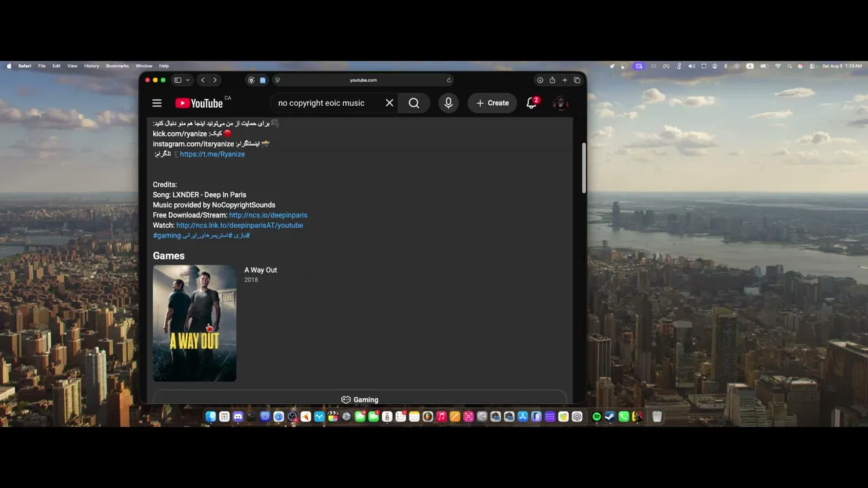Screen dimensions: 868x488
Task: Go back in Safari
Action: 203,80
